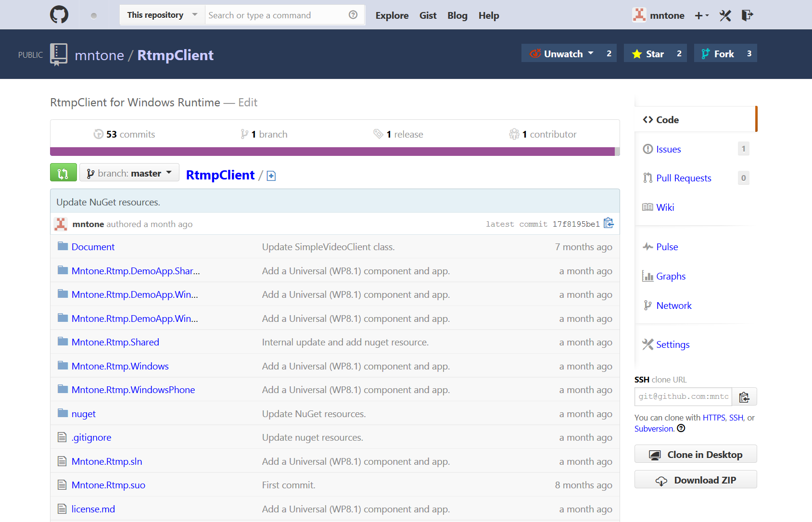Image resolution: width=812 pixels, height=522 pixels.
Task: Open the Explore menu item
Action: click(x=392, y=15)
